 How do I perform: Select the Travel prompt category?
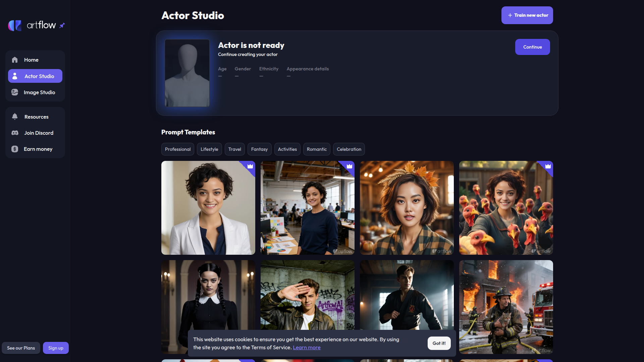(234, 149)
